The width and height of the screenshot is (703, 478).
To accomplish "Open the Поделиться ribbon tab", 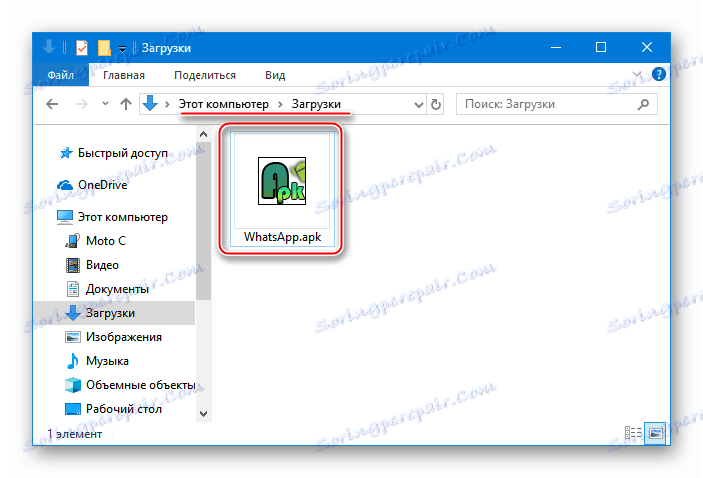I will point(205,75).
